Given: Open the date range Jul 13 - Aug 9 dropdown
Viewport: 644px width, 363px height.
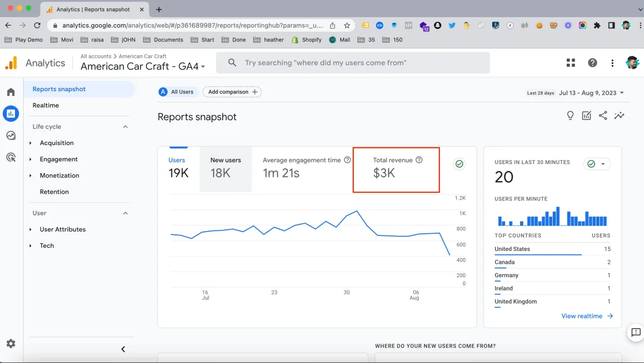Looking at the screenshot, I should 592,93.
